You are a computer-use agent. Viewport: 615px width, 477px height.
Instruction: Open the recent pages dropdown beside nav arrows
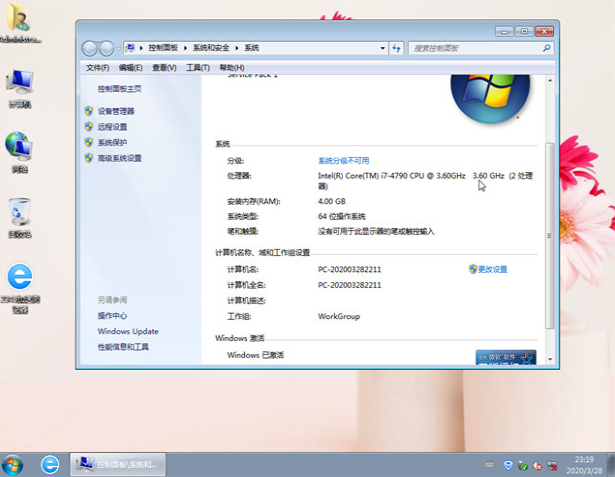[x=118, y=49]
